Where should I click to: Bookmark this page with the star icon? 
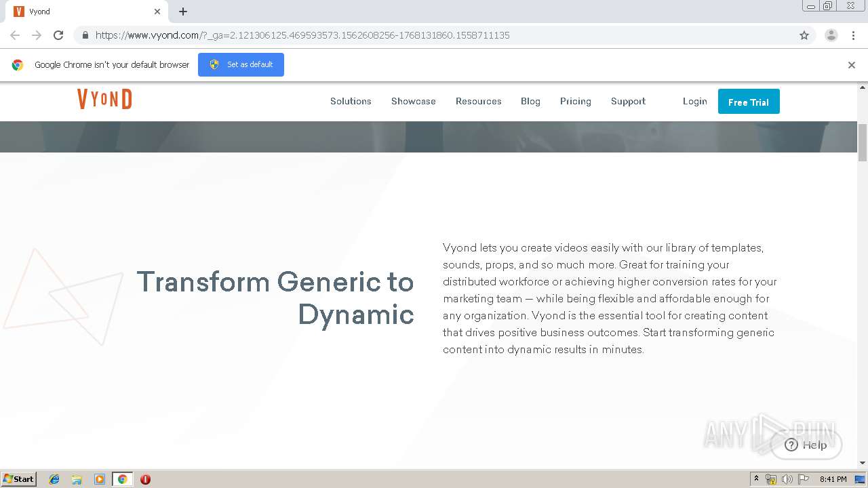(804, 35)
